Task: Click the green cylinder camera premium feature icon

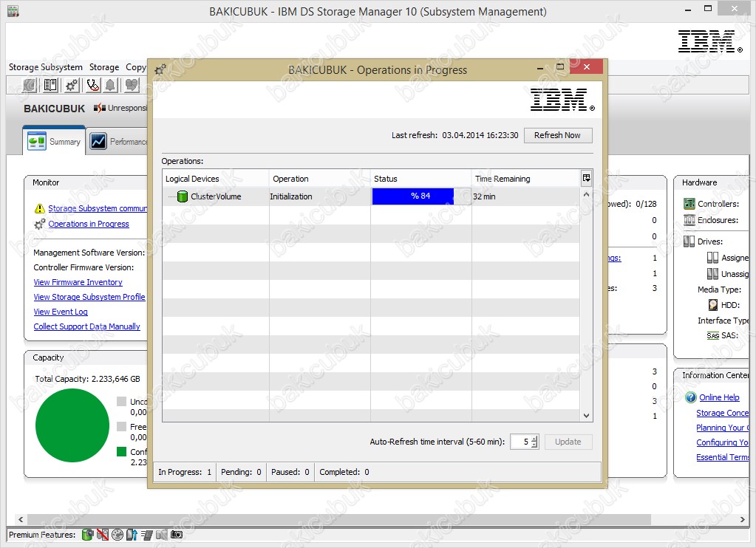Action: pyautogui.click(x=87, y=535)
